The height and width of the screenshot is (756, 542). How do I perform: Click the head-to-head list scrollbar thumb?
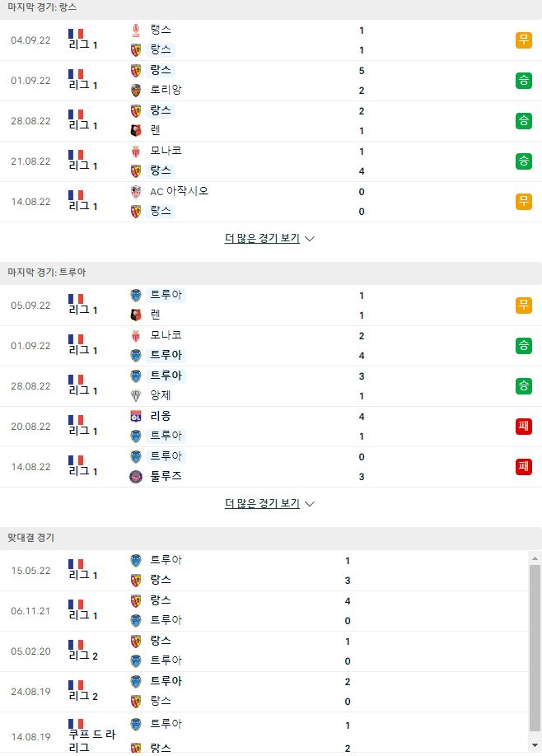(x=535, y=648)
